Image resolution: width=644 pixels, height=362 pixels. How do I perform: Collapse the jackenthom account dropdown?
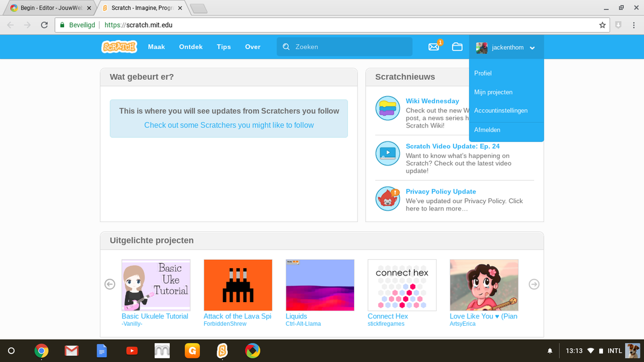[x=532, y=48]
